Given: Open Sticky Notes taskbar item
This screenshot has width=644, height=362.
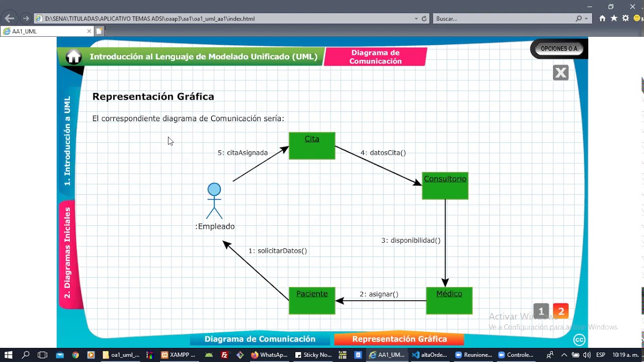Looking at the screenshot, I should pos(313,355).
